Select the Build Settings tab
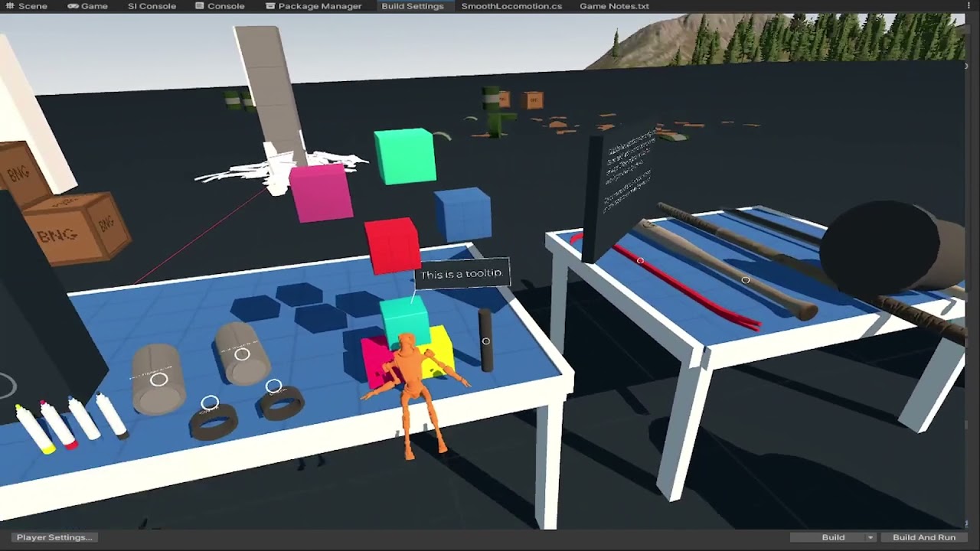 [x=412, y=6]
